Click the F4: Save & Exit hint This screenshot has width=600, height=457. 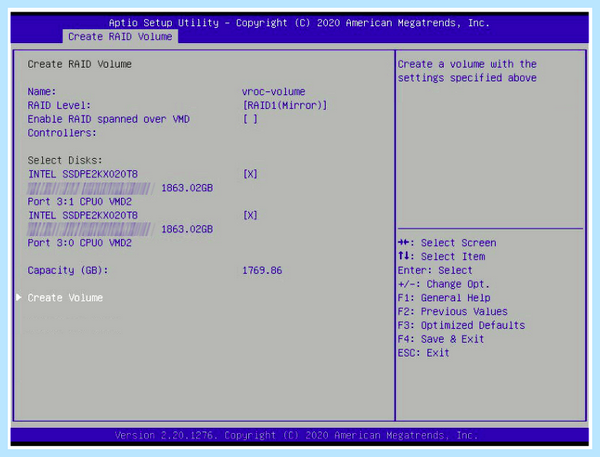coord(441,339)
